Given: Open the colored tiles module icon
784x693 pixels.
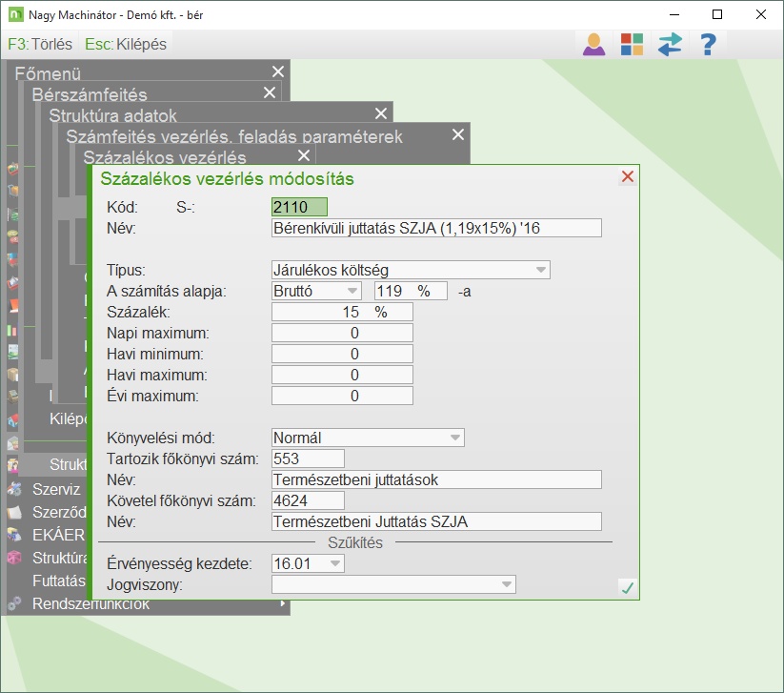Looking at the screenshot, I should (x=633, y=44).
